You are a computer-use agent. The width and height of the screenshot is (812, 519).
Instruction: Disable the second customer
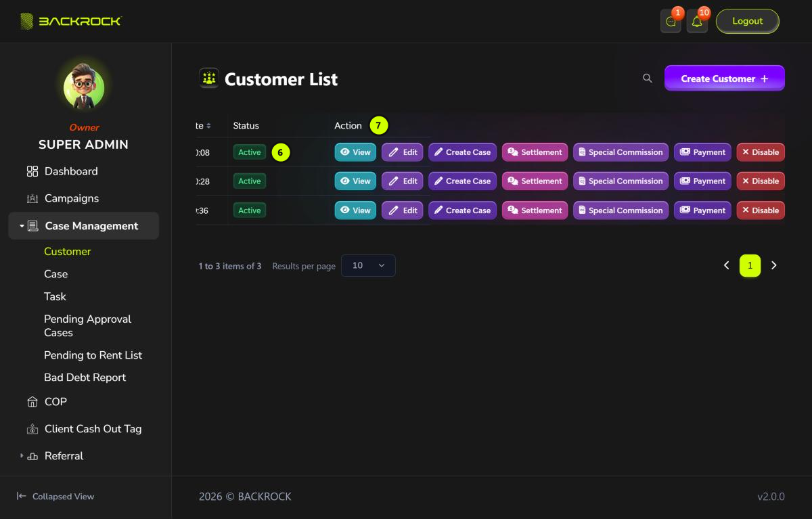pyautogui.click(x=761, y=181)
